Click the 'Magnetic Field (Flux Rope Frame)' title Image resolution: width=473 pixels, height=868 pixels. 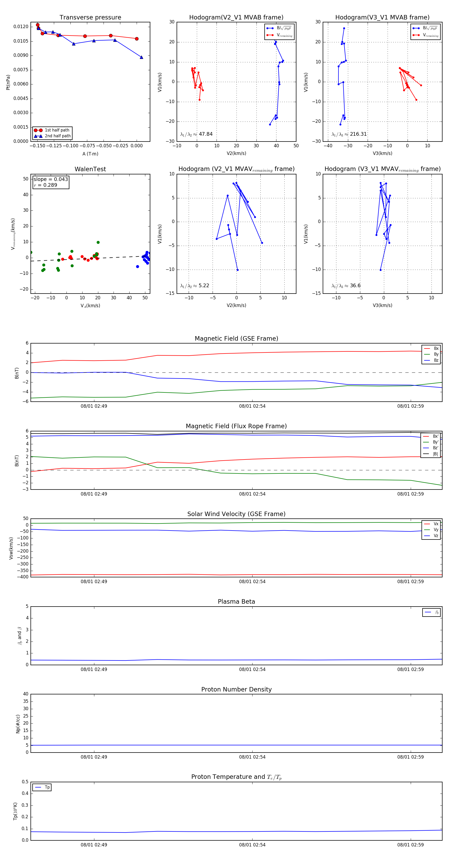236,426
